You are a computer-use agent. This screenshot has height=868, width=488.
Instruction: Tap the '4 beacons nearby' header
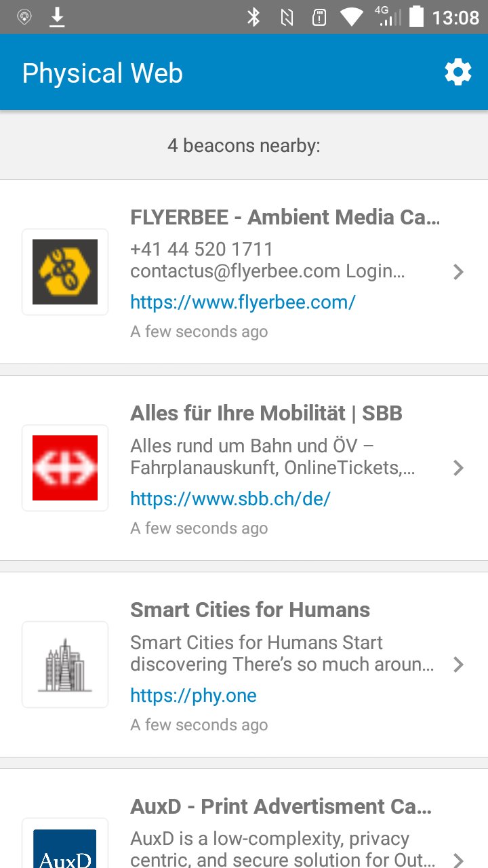(244, 145)
